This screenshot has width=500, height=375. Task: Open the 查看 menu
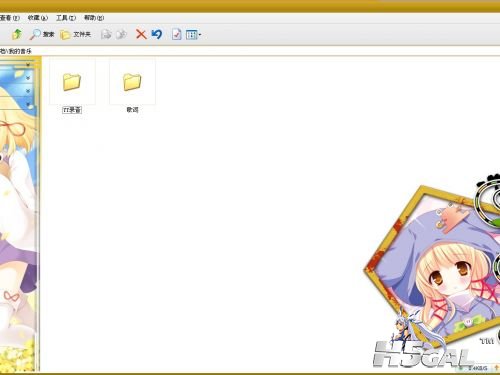9,18
